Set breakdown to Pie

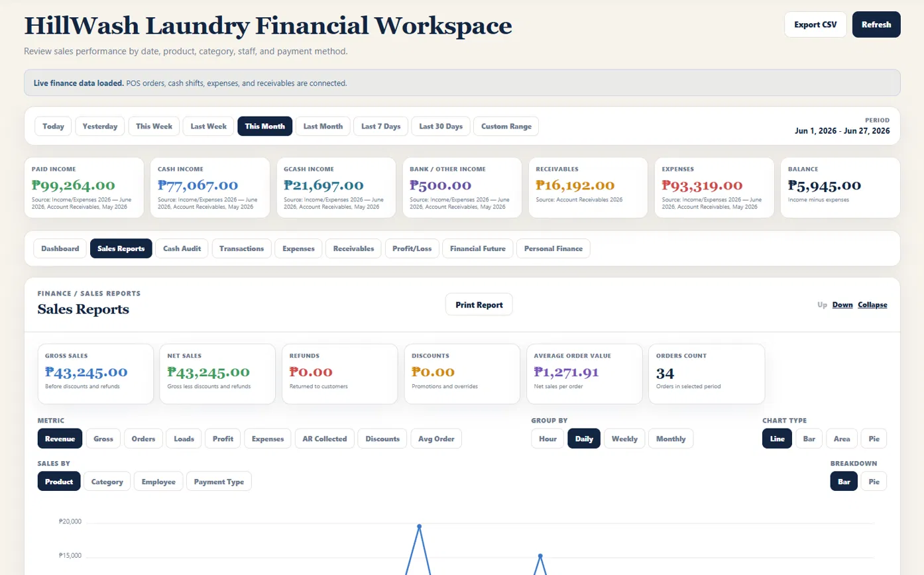click(874, 482)
